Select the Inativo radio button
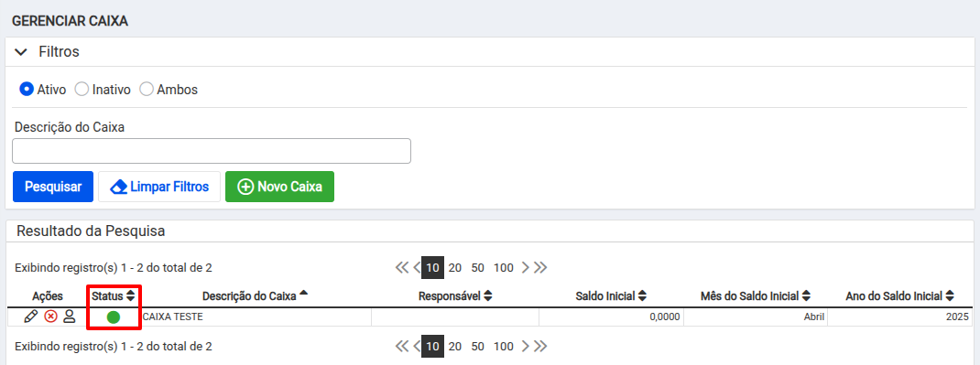 tap(82, 90)
